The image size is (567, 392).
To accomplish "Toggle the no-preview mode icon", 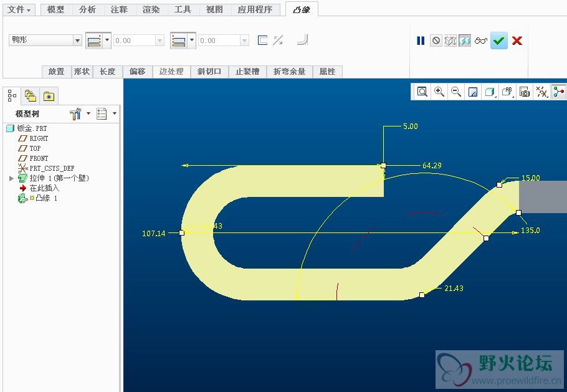I will click(436, 41).
